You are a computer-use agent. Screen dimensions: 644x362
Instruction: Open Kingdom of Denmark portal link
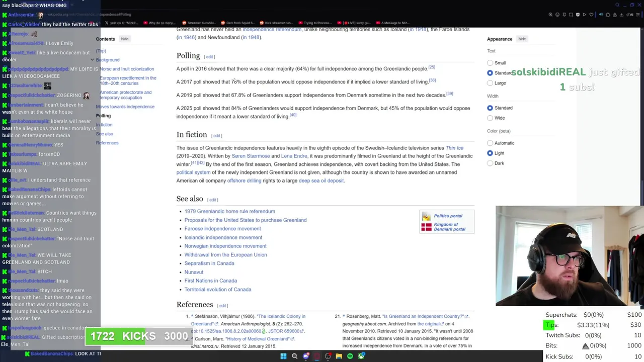(450, 227)
